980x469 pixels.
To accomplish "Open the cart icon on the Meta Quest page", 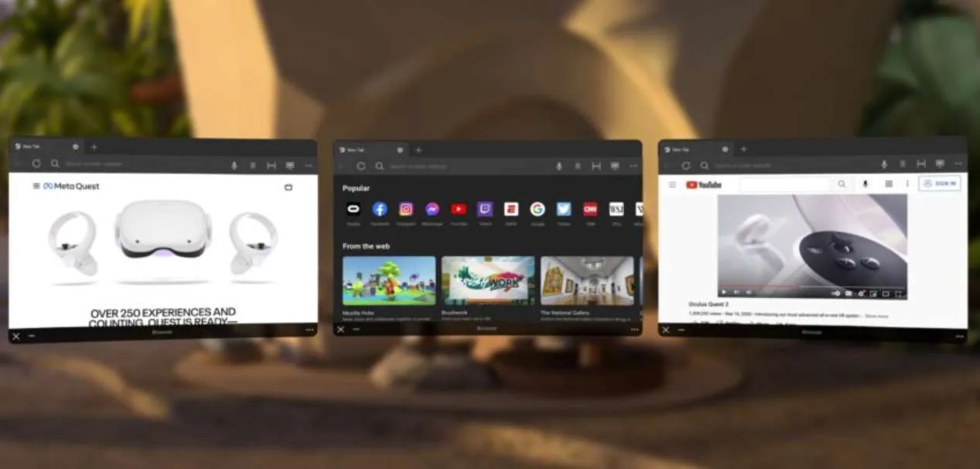I will (x=289, y=187).
